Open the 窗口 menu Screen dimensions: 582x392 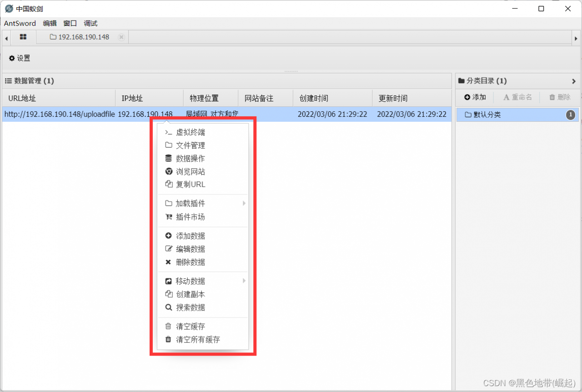click(70, 23)
